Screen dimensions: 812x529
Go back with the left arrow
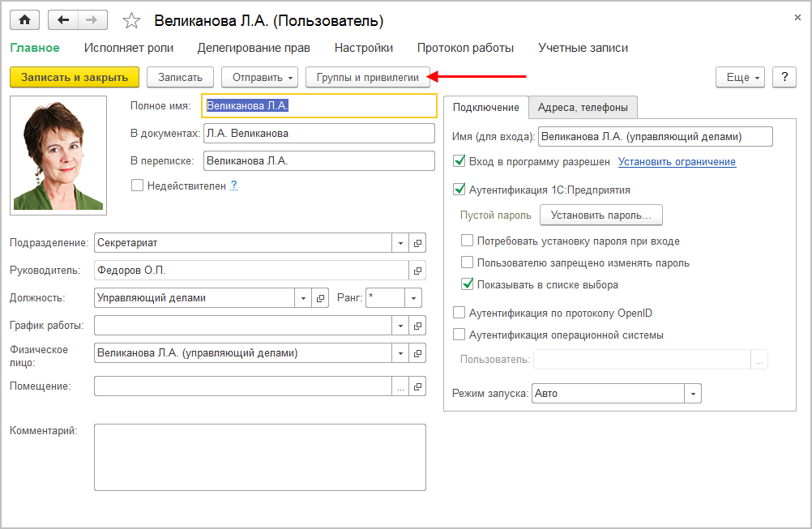tap(63, 20)
